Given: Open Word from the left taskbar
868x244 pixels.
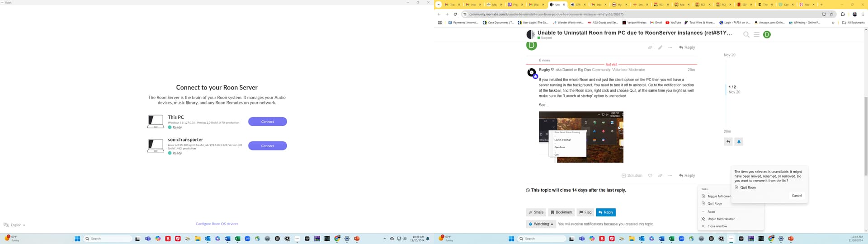Looking at the screenshot, I should coord(227,239).
